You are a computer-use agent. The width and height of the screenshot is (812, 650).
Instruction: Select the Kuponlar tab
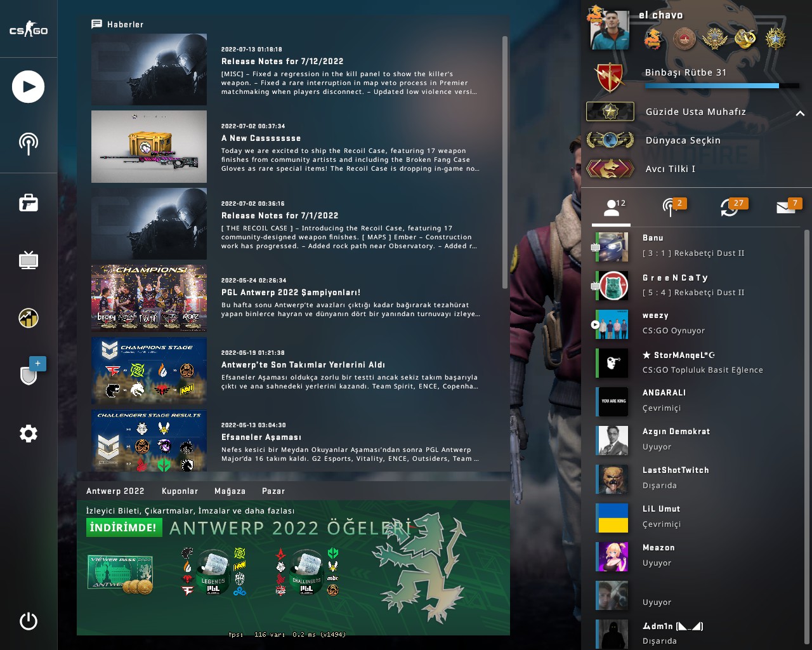[x=180, y=491]
